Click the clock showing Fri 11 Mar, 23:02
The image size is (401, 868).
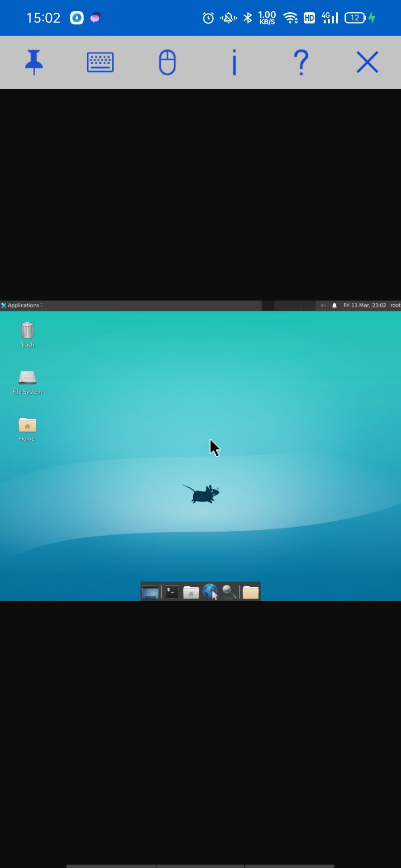(365, 306)
